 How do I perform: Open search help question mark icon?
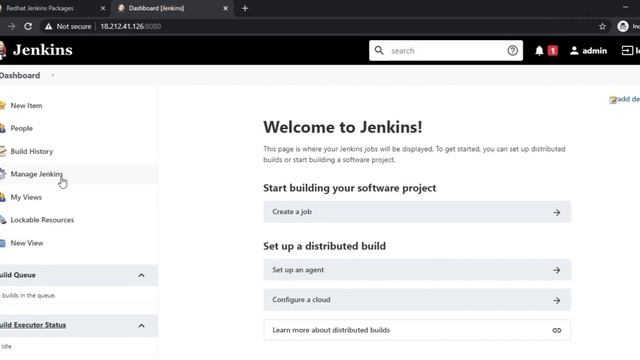[513, 51]
